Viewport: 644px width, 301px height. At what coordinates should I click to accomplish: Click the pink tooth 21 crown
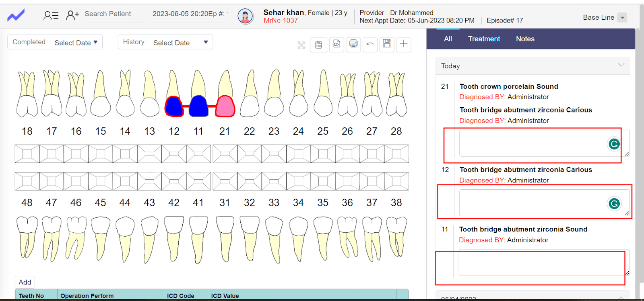click(225, 106)
